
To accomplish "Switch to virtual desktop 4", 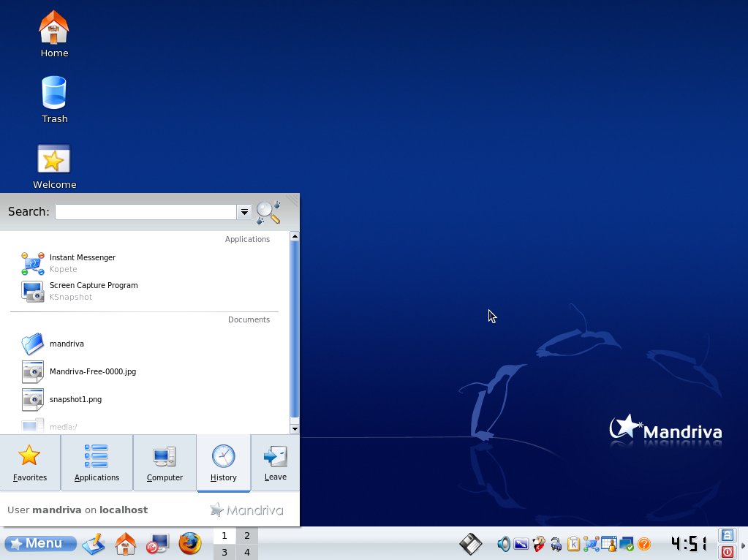I will click(247, 553).
